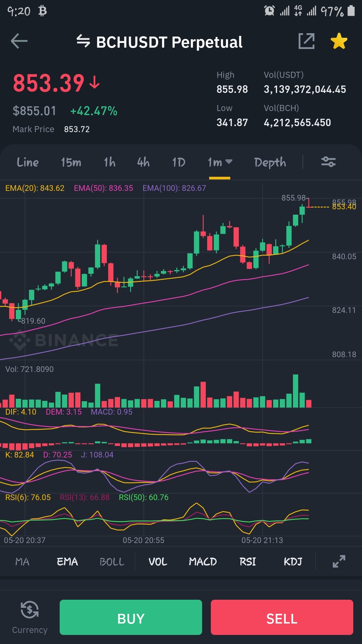Open the share/export icon

pos(306,42)
